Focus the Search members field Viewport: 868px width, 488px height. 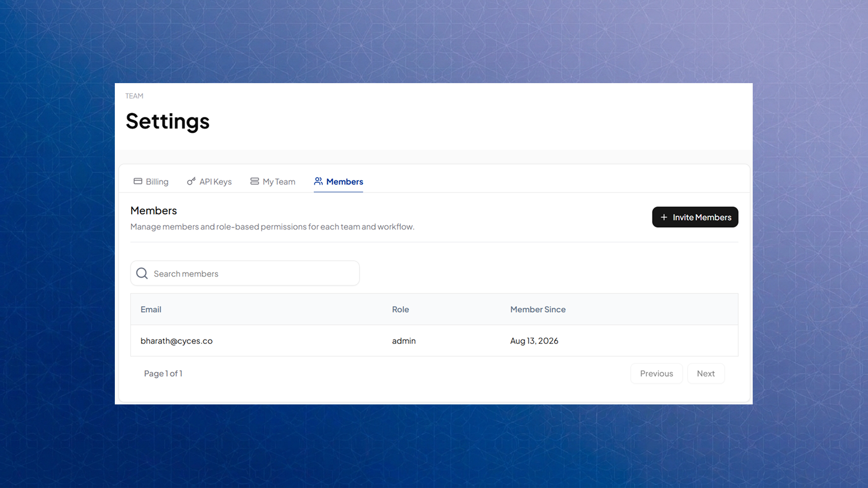click(x=245, y=273)
